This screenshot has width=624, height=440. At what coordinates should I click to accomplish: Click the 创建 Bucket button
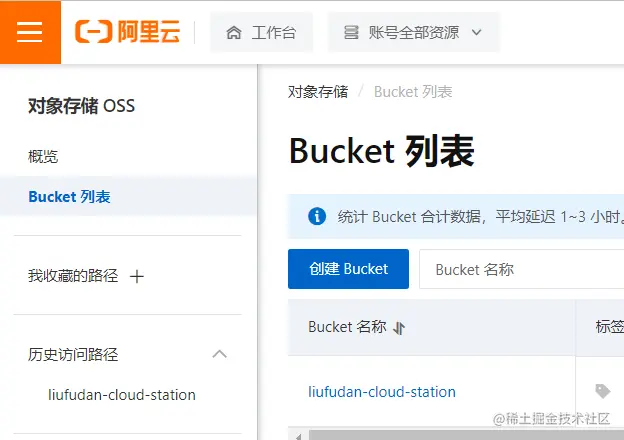348,269
